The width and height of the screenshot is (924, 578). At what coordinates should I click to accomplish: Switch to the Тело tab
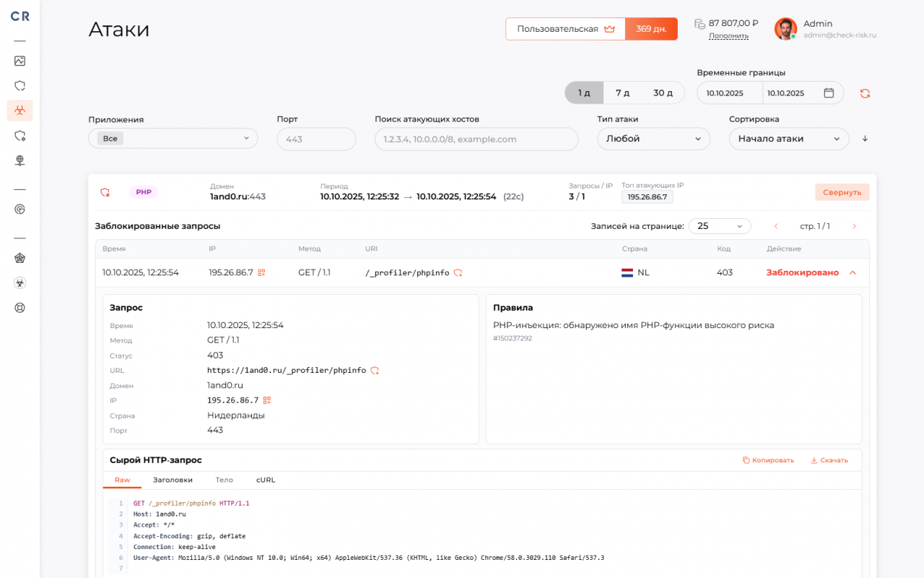pyautogui.click(x=224, y=480)
